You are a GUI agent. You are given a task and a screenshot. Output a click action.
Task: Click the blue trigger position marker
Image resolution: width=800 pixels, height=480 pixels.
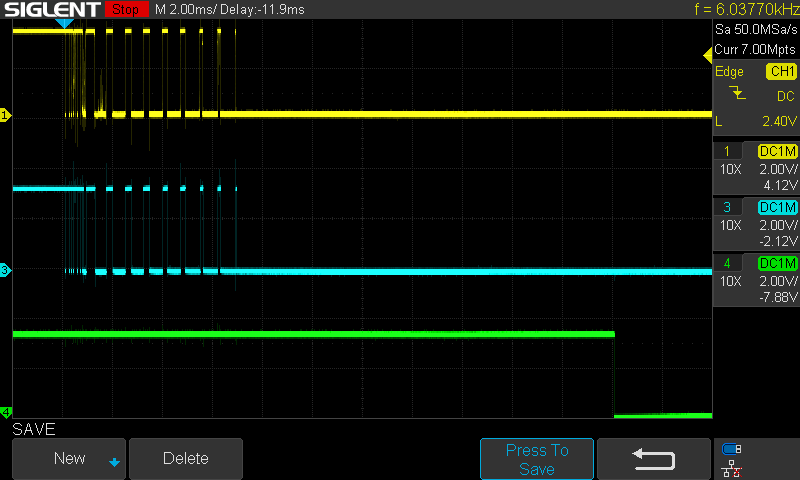(64, 23)
